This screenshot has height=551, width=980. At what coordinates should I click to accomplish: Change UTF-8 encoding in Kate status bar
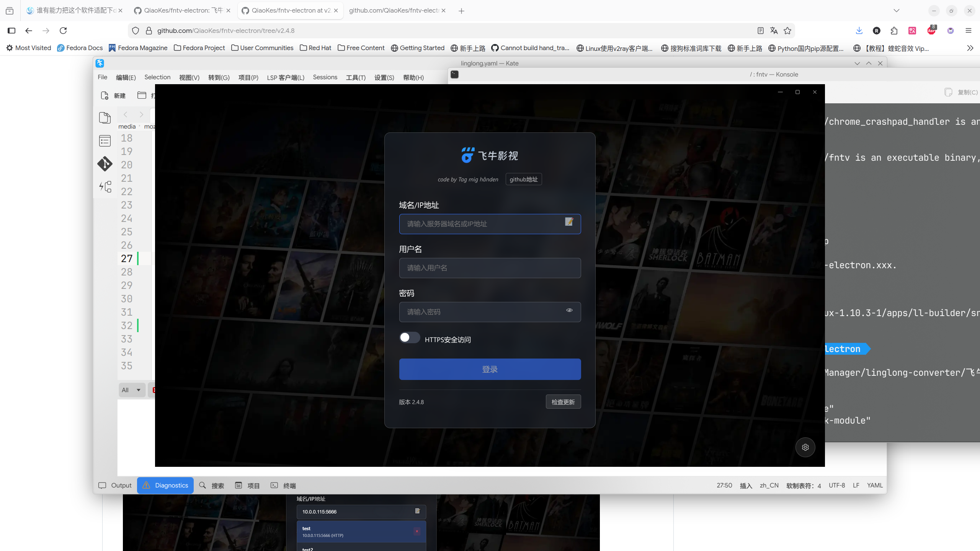[x=836, y=485]
